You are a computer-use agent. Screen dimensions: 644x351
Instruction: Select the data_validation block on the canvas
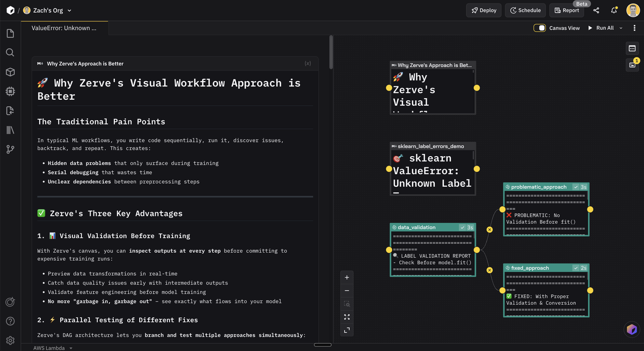[433, 250]
